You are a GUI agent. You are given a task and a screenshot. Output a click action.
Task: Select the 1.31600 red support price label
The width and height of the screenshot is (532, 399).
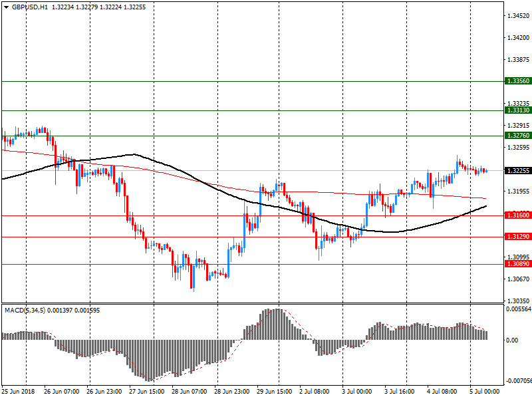click(518, 215)
